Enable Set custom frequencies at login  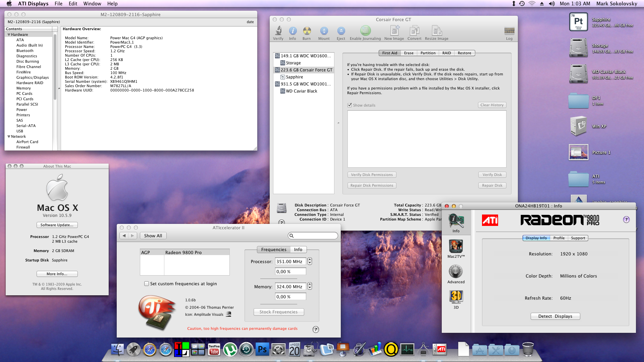pyautogui.click(x=147, y=284)
